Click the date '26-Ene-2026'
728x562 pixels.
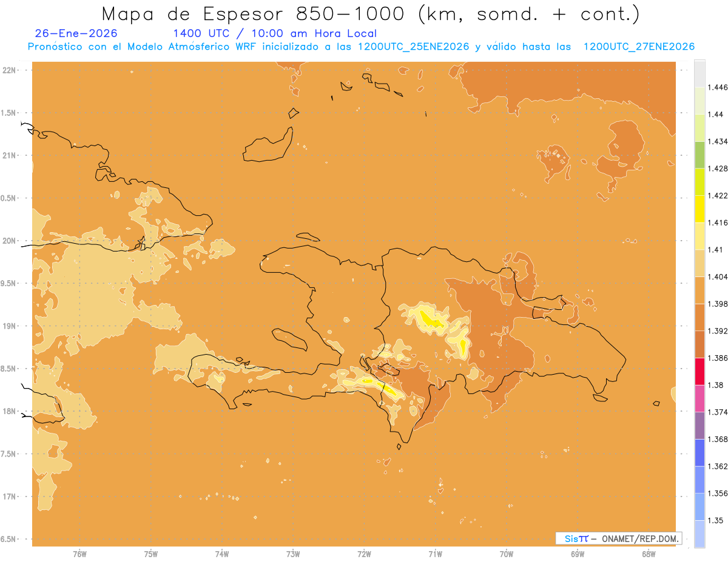click(x=76, y=33)
